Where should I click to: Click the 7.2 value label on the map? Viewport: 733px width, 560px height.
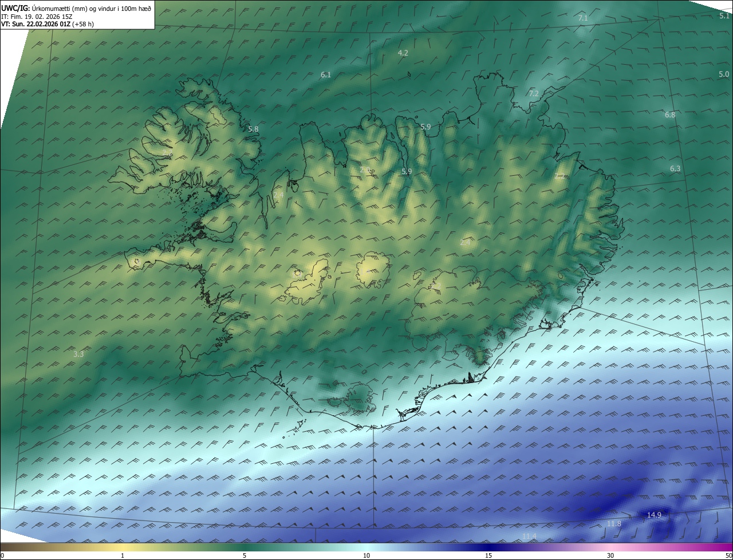click(x=534, y=93)
